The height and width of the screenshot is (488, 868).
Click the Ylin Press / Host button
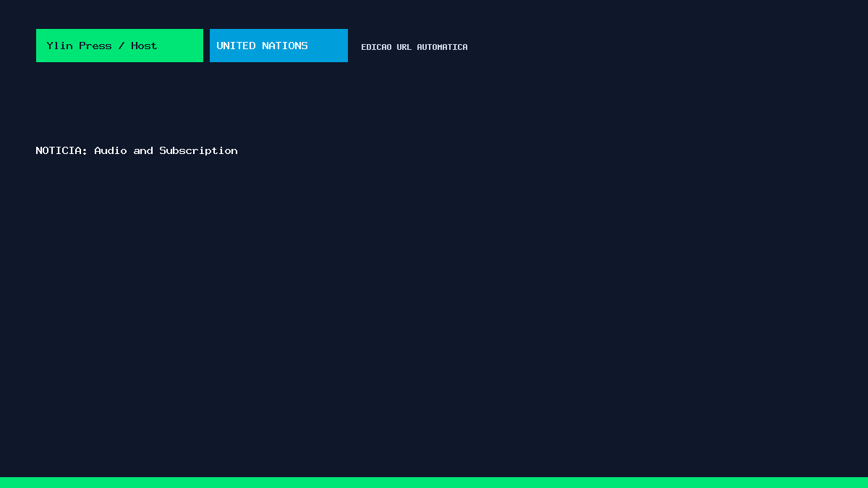tap(119, 46)
